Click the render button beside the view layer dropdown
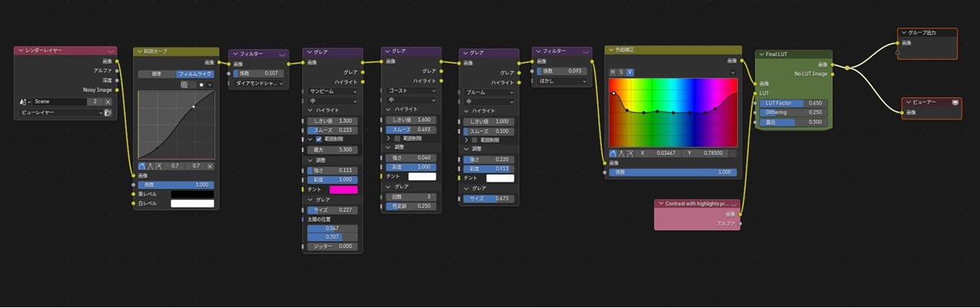 pyautogui.click(x=107, y=113)
